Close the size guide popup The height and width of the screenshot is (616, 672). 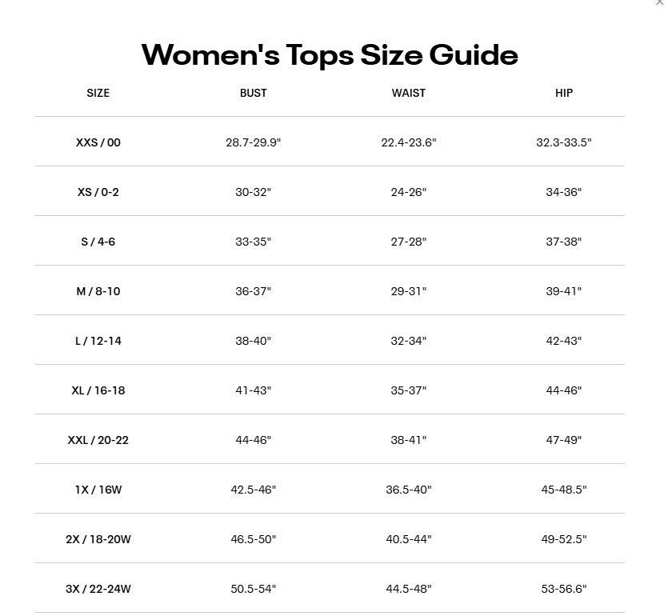660,2
